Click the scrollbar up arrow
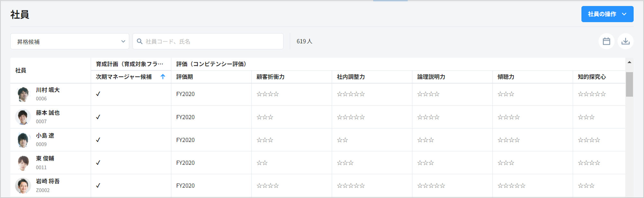Screen dimensions: 644x198 pyautogui.click(x=629, y=62)
